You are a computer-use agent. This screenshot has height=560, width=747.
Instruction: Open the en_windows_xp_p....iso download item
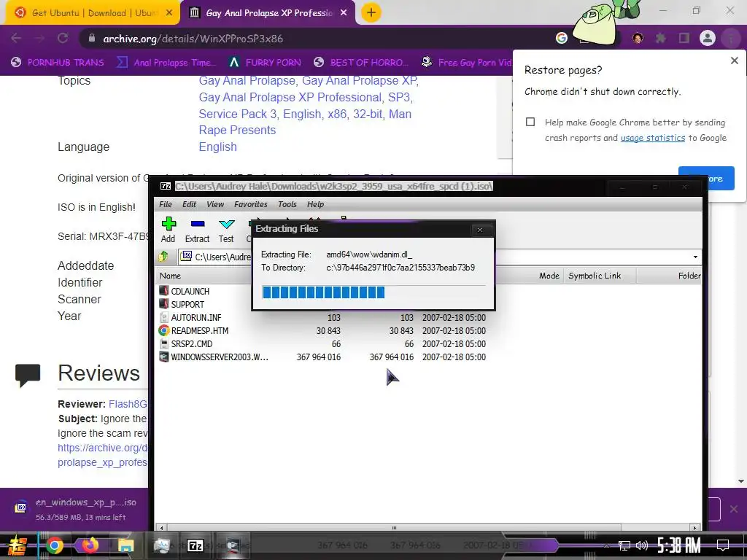pos(79,509)
